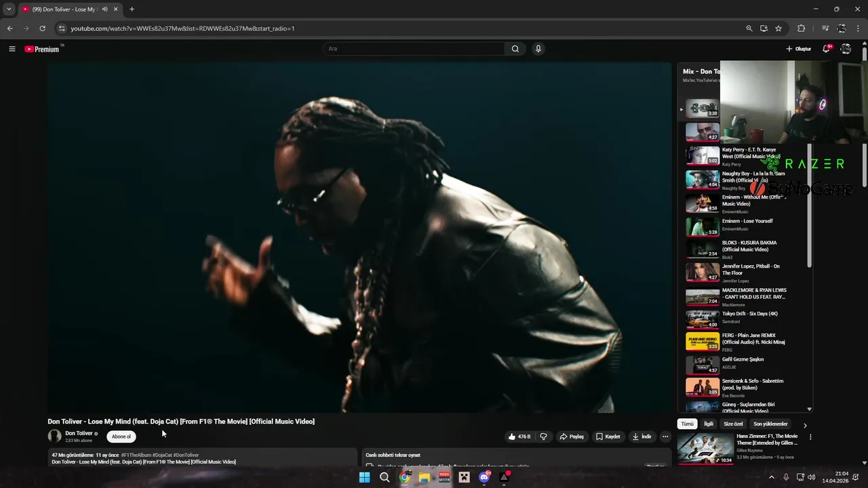This screenshot has width=868, height=488.
Task: Go back with the browser back arrow
Action: (x=9, y=28)
